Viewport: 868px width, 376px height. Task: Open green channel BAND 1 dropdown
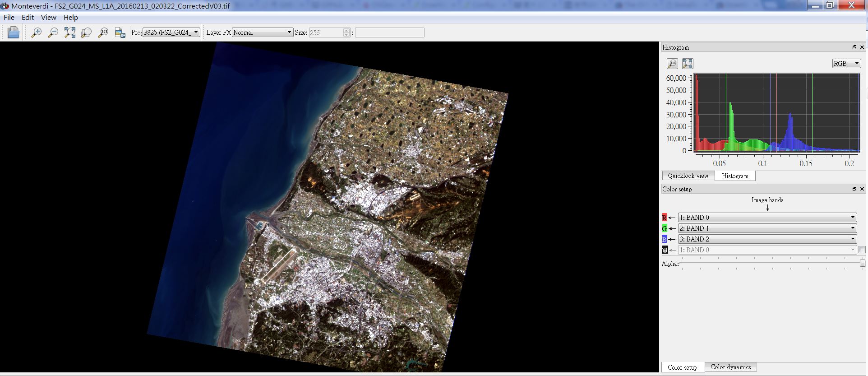767,228
